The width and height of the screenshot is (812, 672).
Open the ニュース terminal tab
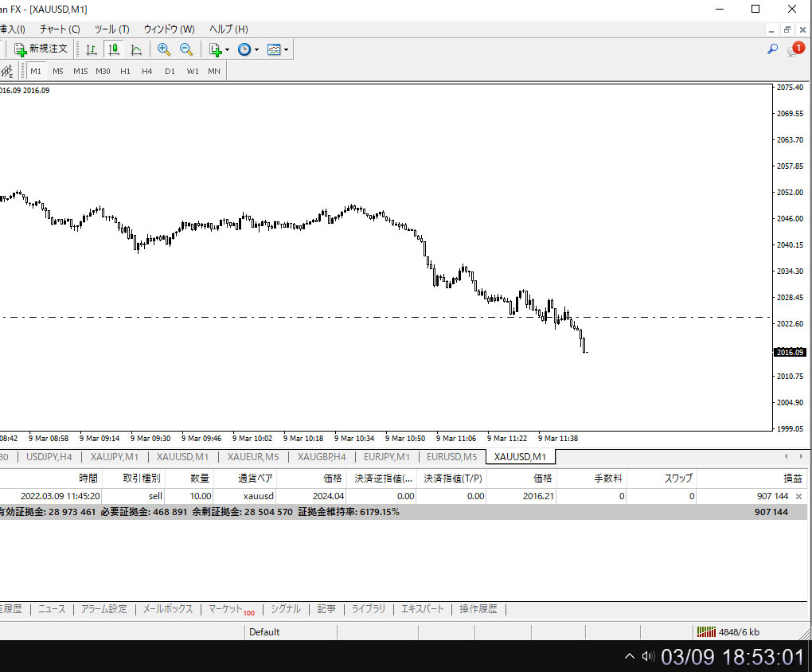click(x=52, y=609)
